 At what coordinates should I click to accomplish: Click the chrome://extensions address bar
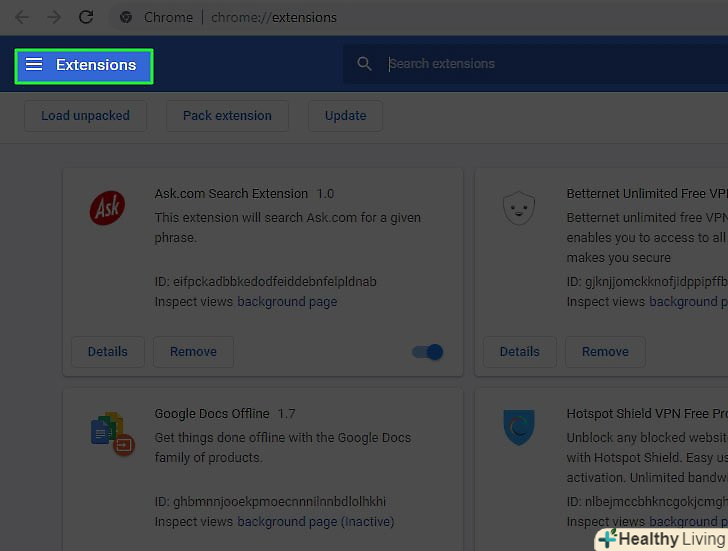coord(274,18)
